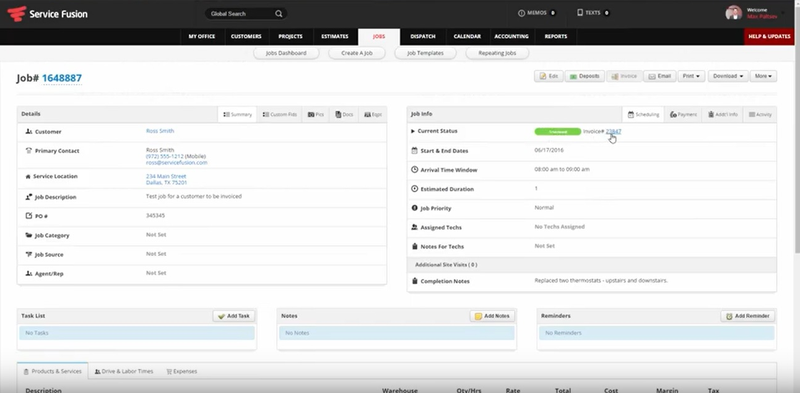Open the Max Paltsev welcome menu arrow
800x393 pixels.
click(783, 12)
